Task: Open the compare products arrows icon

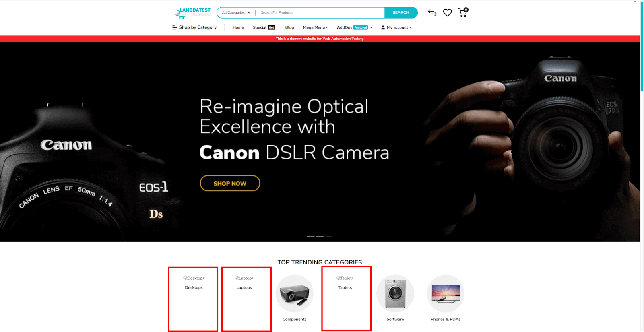Action: (x=432, y=13)
